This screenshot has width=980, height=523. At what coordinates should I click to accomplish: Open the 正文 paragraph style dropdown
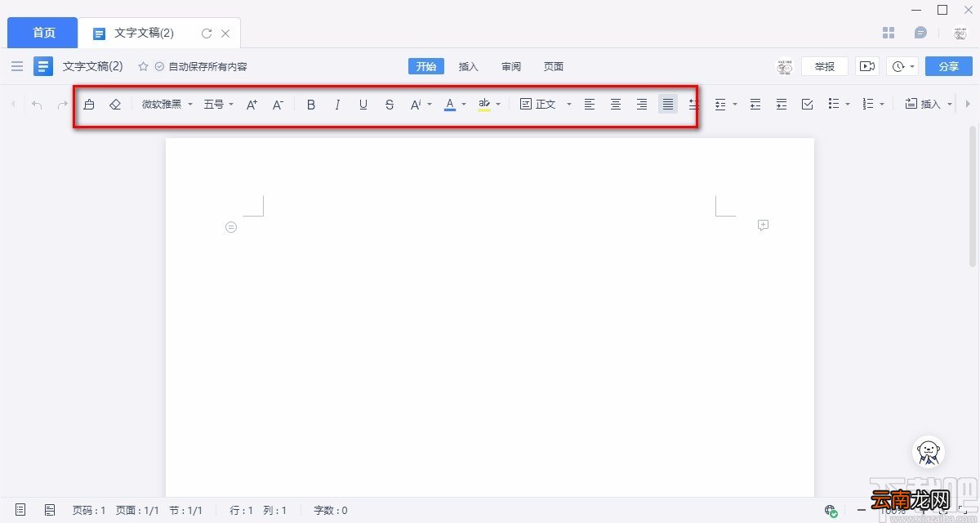pos(546,105)
